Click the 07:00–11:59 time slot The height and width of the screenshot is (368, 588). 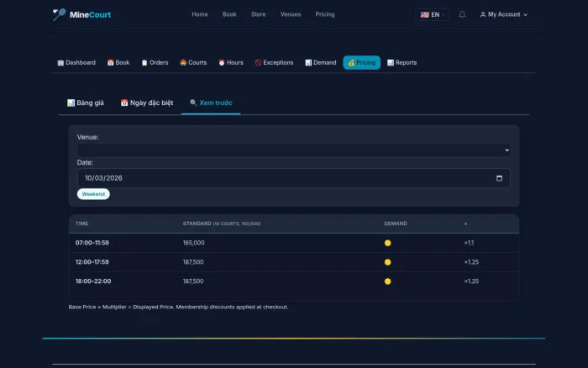pyautogui.click(x=92, y=243)
